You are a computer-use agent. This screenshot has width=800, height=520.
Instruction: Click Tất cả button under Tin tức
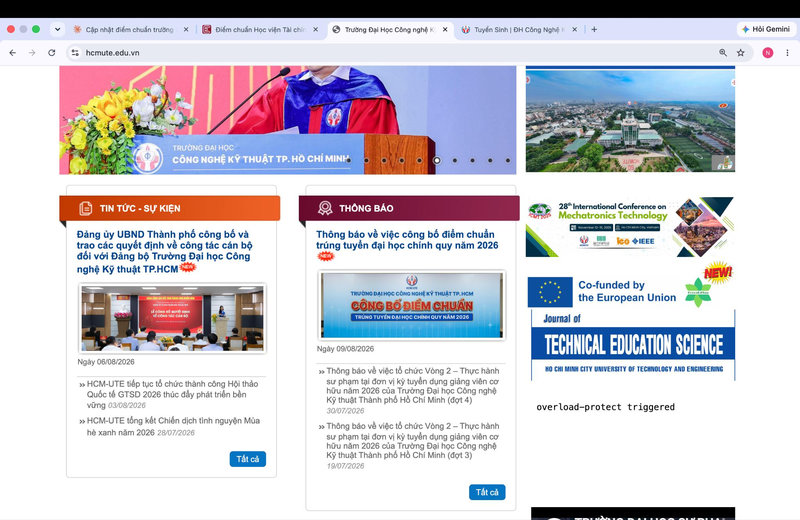pos(247,459)
